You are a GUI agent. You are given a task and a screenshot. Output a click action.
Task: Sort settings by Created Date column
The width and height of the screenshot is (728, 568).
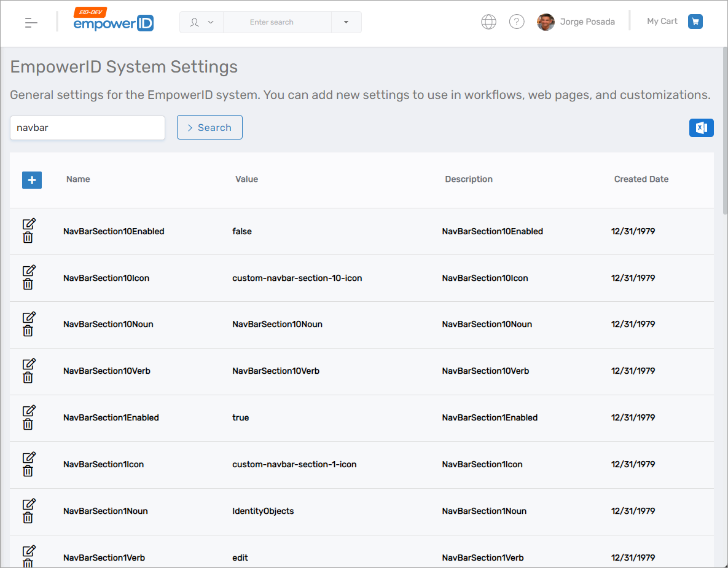[641, 179]
